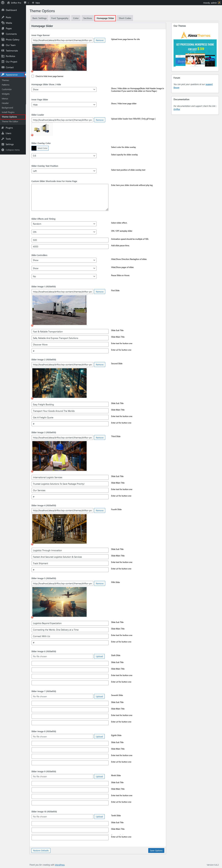Open the slider effect Random dropdown
This screenshot has width=222, height=868.
(x=64, y=224)
